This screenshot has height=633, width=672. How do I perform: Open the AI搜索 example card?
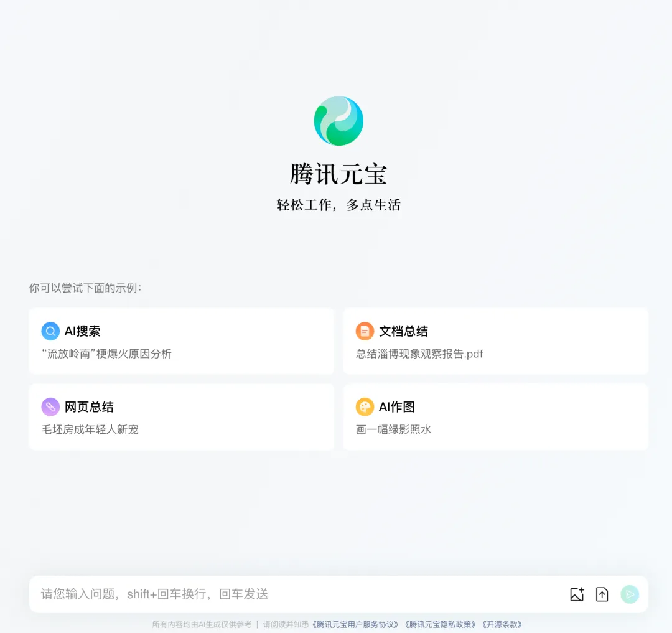point(181,341)
